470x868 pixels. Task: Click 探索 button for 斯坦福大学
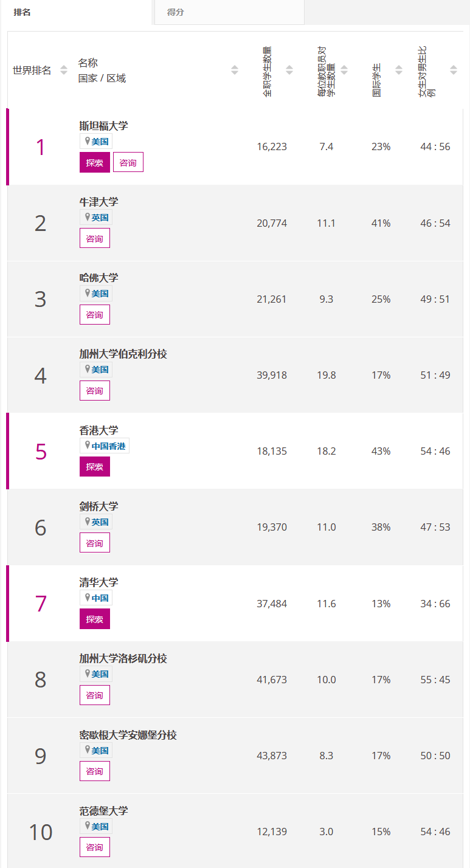coord(95,162)
